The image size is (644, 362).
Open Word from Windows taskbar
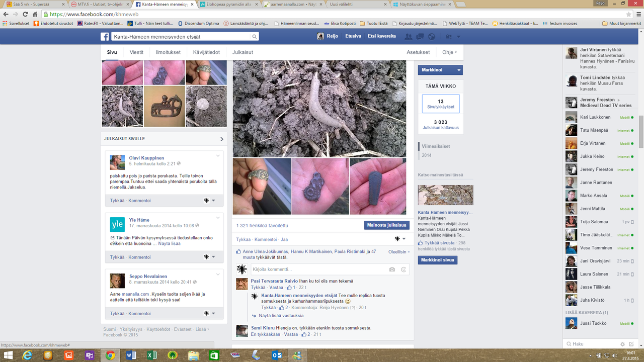pyautogui.click(x=130, y=355)
